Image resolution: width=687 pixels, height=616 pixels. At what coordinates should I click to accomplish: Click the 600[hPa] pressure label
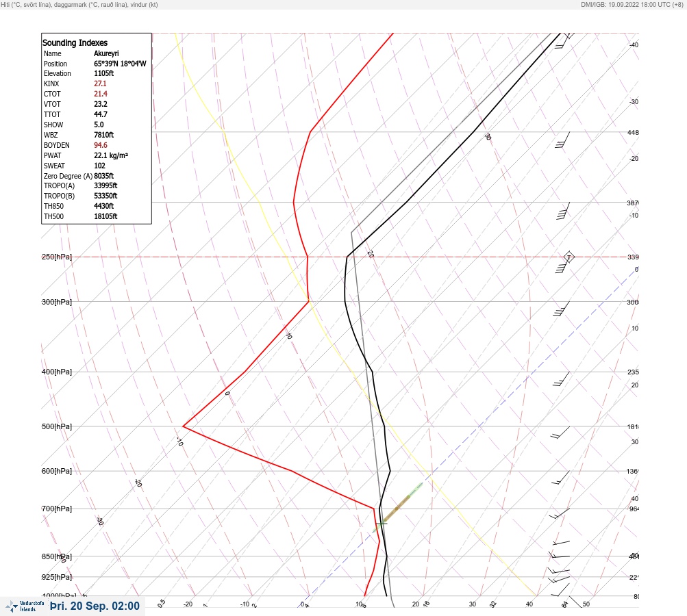click(x=57, y=471)
